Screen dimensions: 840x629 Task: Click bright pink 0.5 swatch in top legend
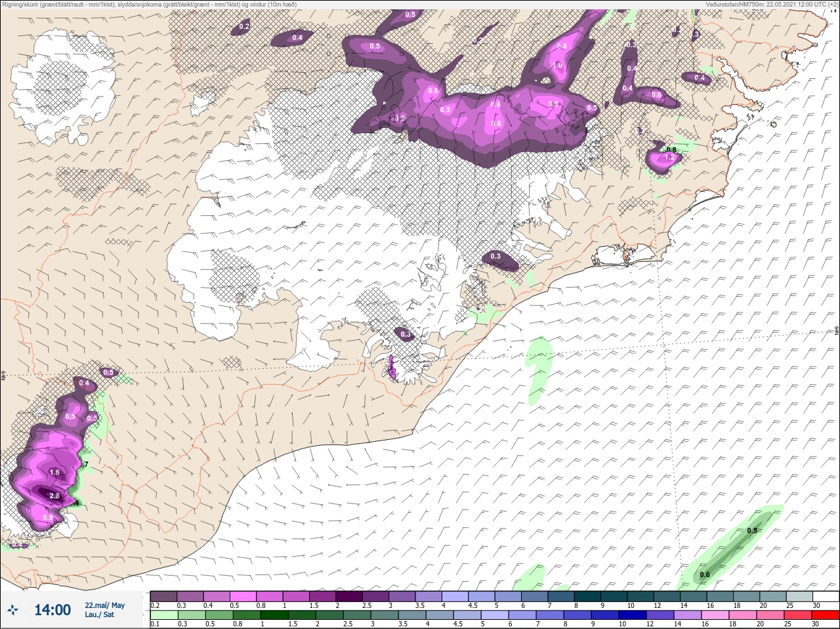[243, 596]
